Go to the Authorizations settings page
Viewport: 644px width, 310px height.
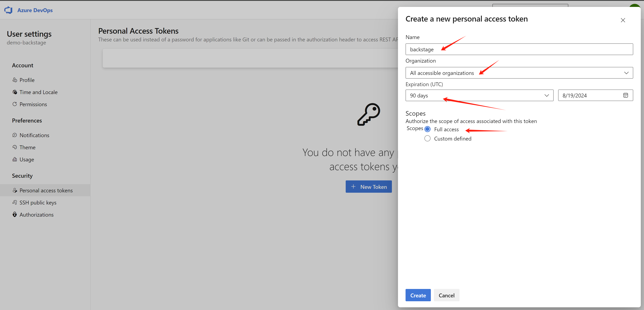point(36,215)
